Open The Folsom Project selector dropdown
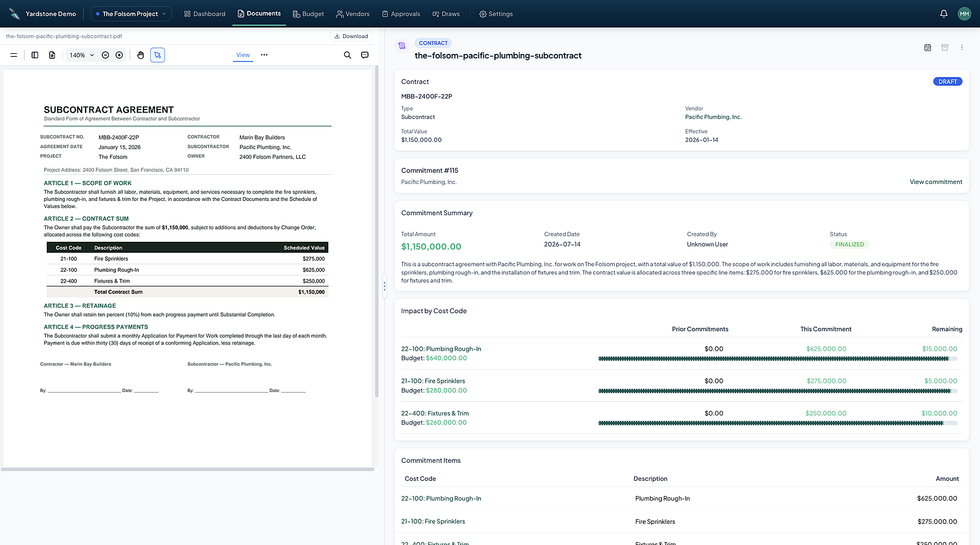Image resolution: width=980 pixels, height=545 pixels. pyautogui.click(x=131, y=14)
